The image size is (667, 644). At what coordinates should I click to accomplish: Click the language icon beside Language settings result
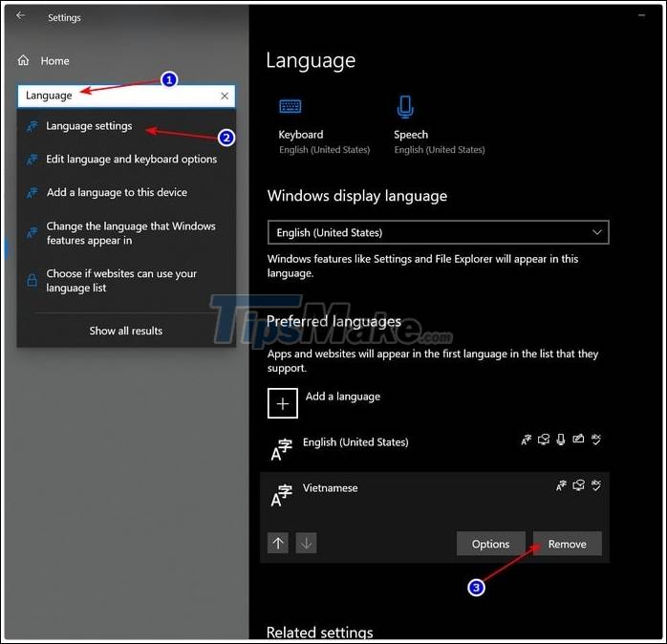click(32, 126)
